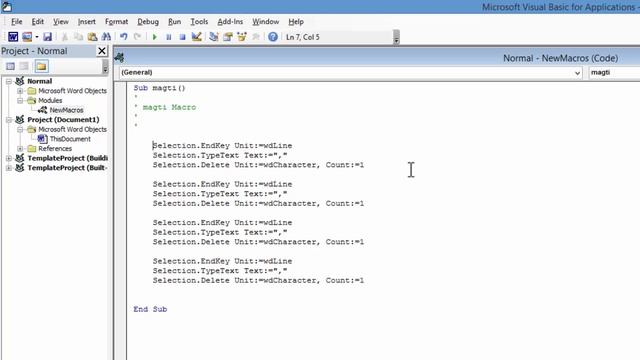Select ThisDocument in the project tree

70,139
